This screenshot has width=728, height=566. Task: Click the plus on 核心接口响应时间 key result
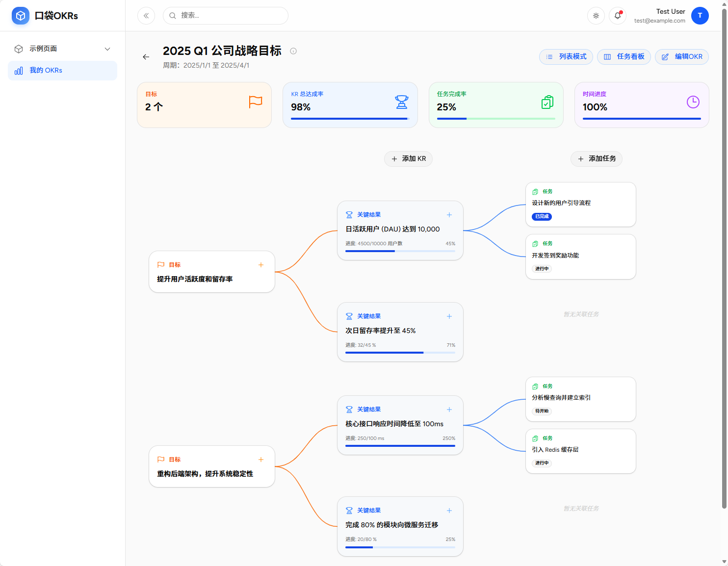(x=449, y=410)
